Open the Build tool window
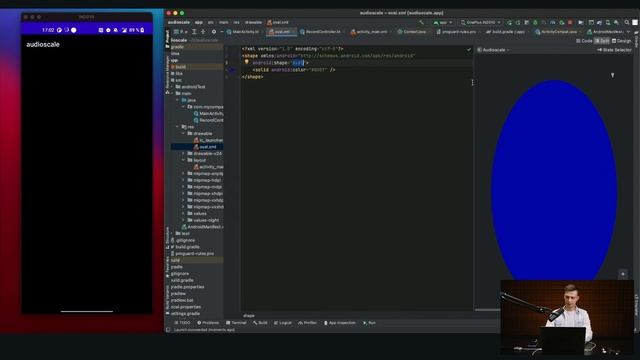The width and height of the screenshot is (640, 360). pyautogui.click(x=260, y=323)
